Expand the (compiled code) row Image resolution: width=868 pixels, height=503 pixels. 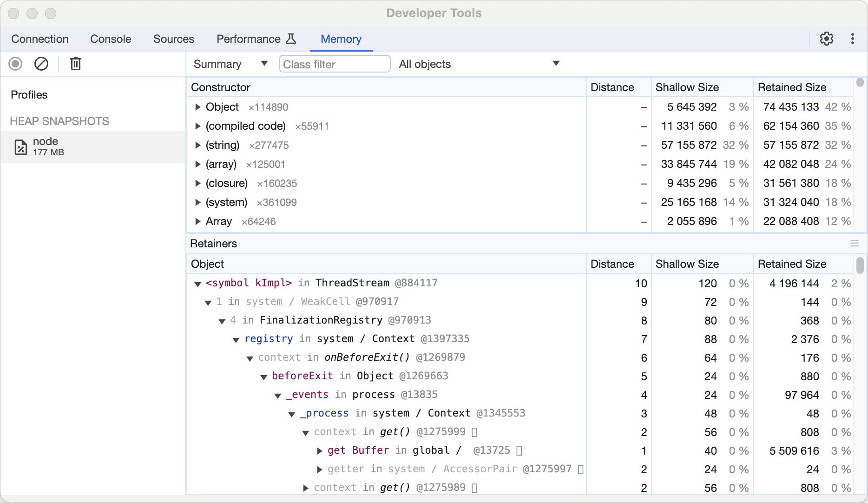(x=197, y=126)
